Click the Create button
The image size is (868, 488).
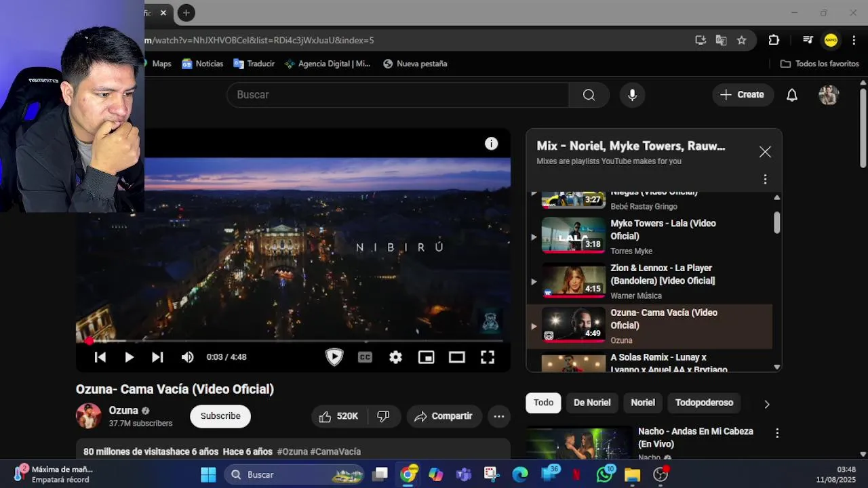click(742, 95)
